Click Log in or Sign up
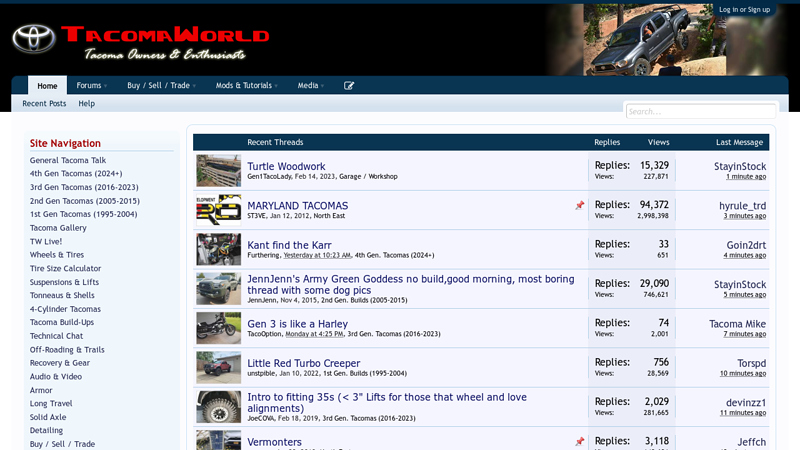Viewport: 800px width, 450px height. (x=744, y=10)
